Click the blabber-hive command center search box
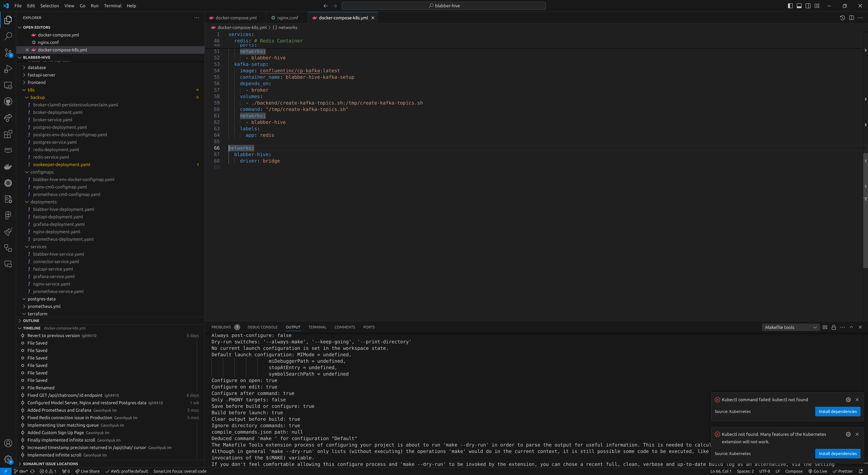868x475 pixels. point(443,6)
